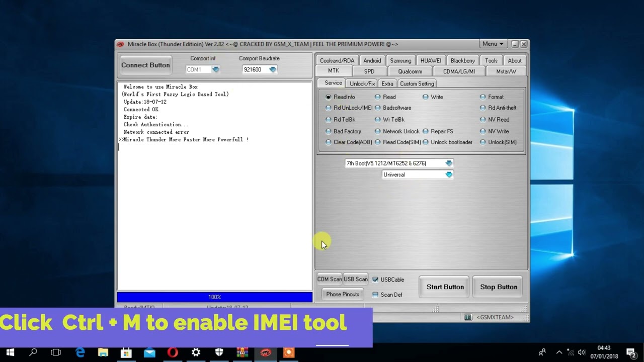
Task: Select the NV Read option
Action: (x=482, y=120)
